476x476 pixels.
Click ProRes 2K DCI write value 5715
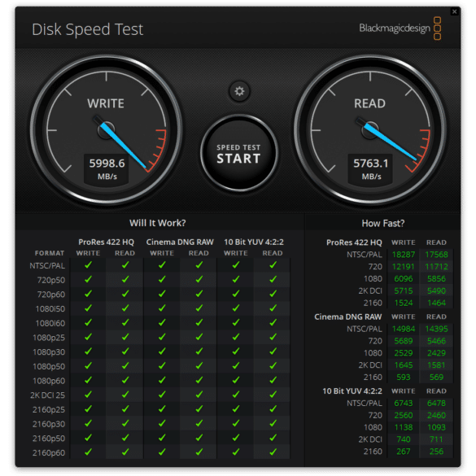403,290
